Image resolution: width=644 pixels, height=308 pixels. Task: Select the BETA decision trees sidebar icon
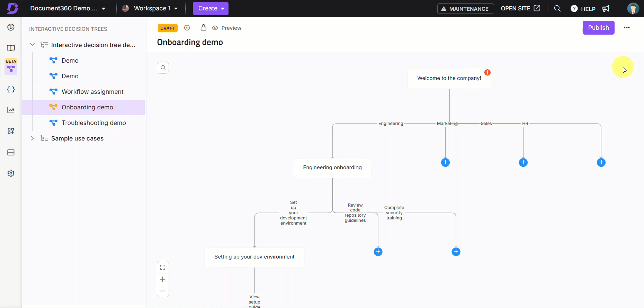pyautogui.click(x=11, y=69)
